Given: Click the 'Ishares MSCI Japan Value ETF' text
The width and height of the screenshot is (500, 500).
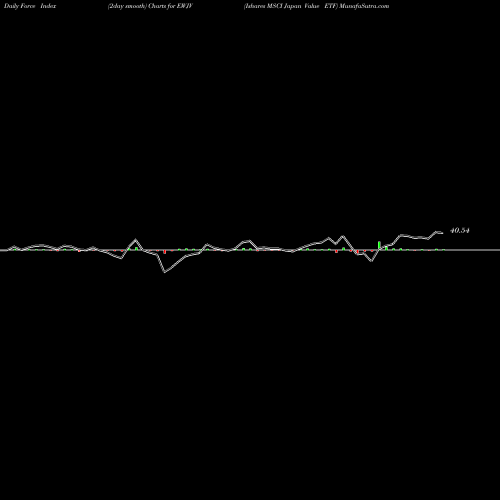Looking at the screenshot, I should click(x=291, y=6).
